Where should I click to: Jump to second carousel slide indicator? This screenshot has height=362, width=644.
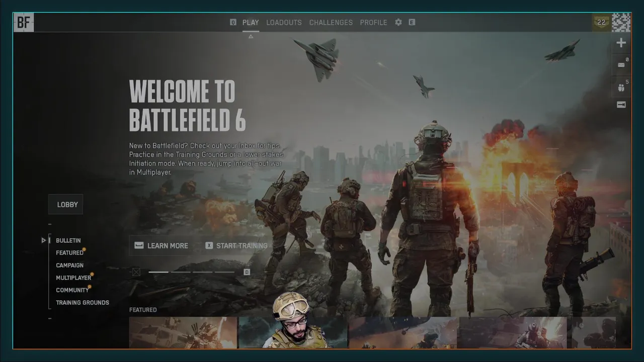point(181,272)
